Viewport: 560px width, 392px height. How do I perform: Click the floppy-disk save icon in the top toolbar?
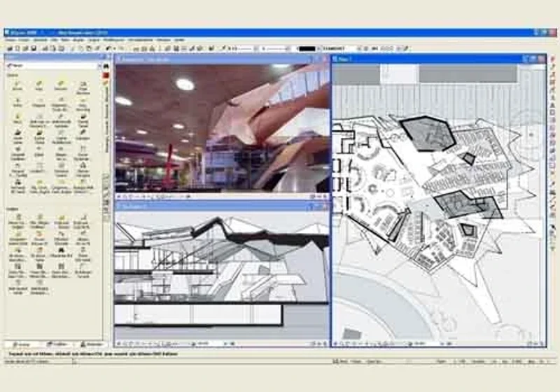click(34, 48)
